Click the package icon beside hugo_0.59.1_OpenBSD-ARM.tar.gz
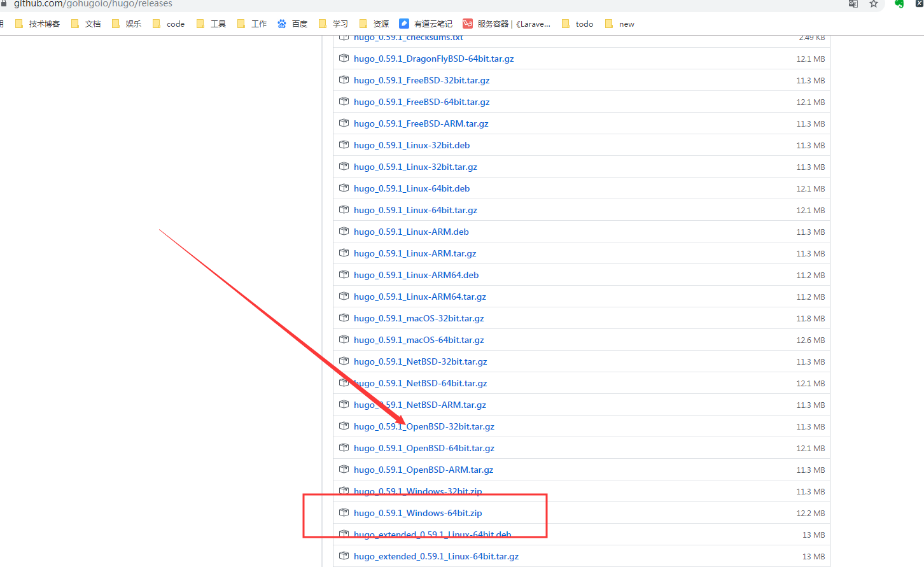The image size is (924, 567). click(x=344, y=470)
